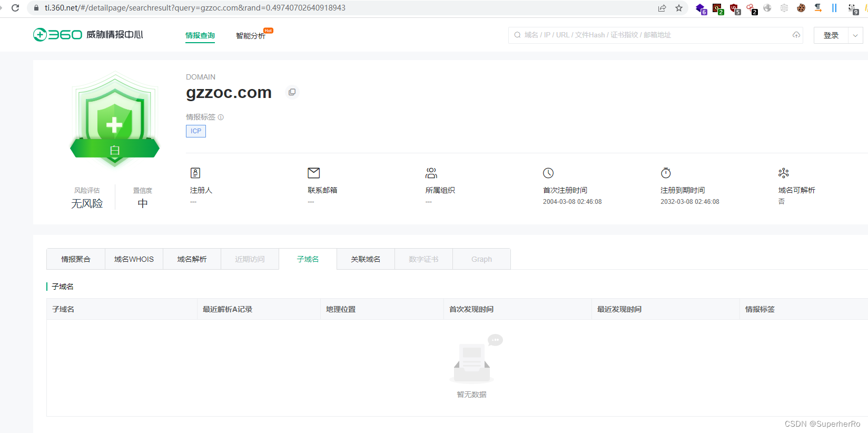Open the uBlock Origin shield extension
868x433 pixels.
[734, 8]
